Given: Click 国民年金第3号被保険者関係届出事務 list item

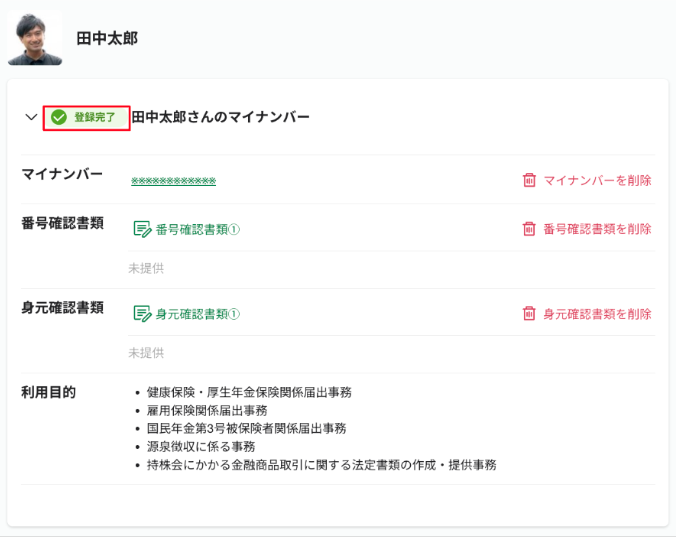Looking at the screenshot, I should (x=247, y=428).
